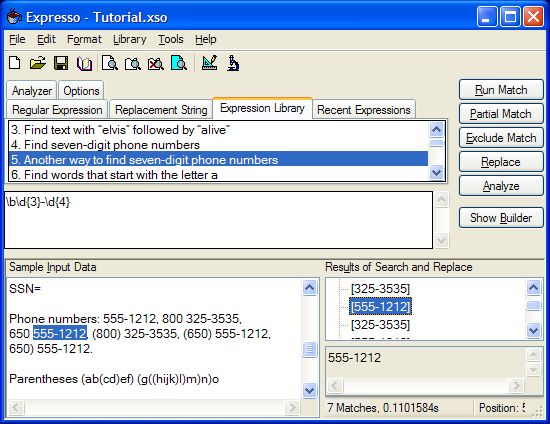Select the Expression Library tab
550x424 pixels.
click(262, 108)
